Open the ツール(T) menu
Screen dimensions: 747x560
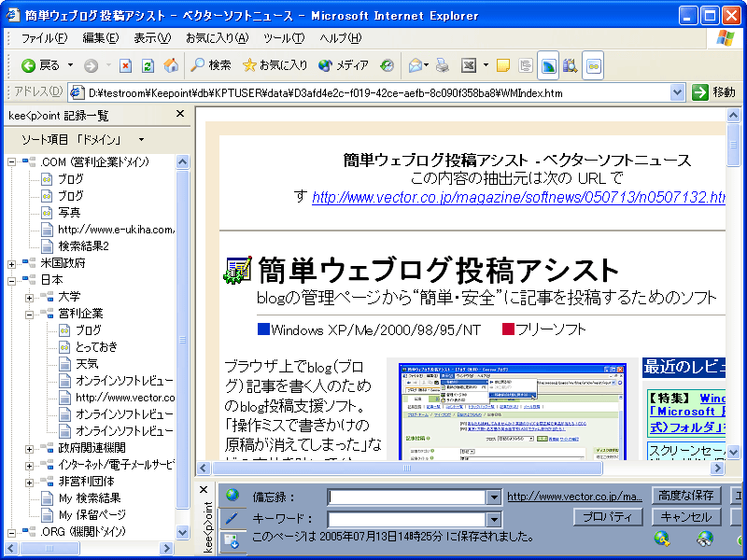click(x=284, y=38)
